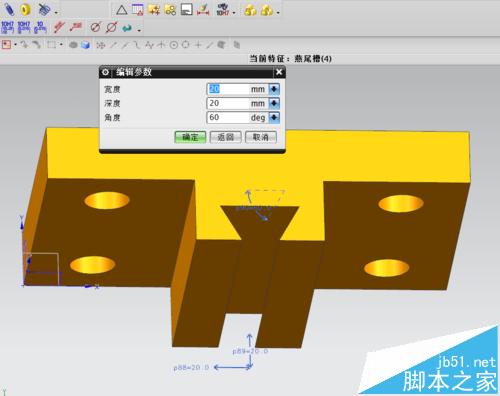This screenshot has height=396, width=500.
Task: Click the second larger diameter circle icon
Action: tap(111, 27)
